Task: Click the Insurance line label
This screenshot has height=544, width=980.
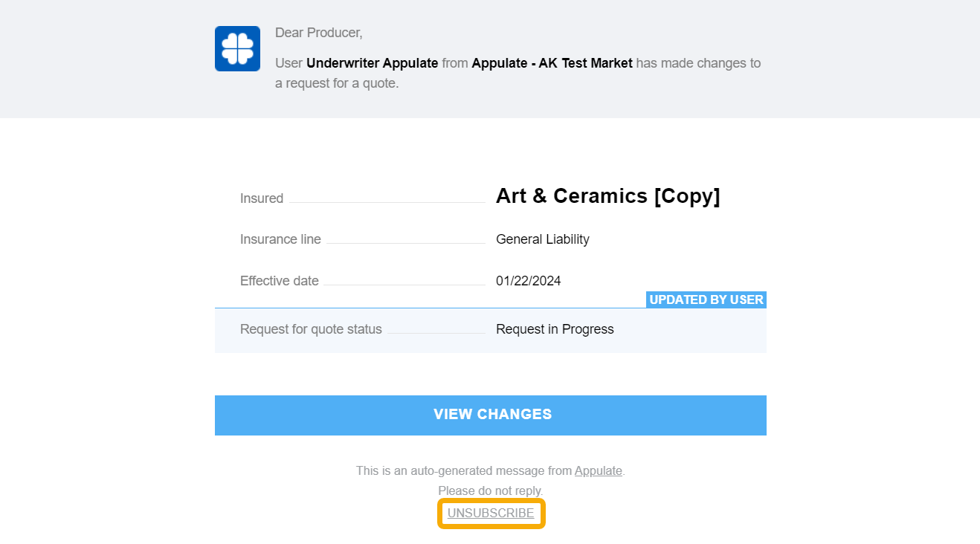Action: [x=280, y=239]
